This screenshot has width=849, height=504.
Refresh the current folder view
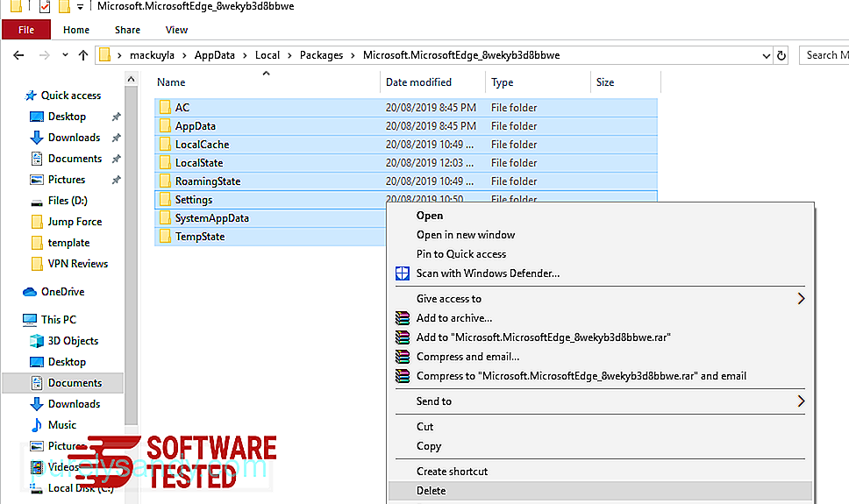[x=781, y=55]
